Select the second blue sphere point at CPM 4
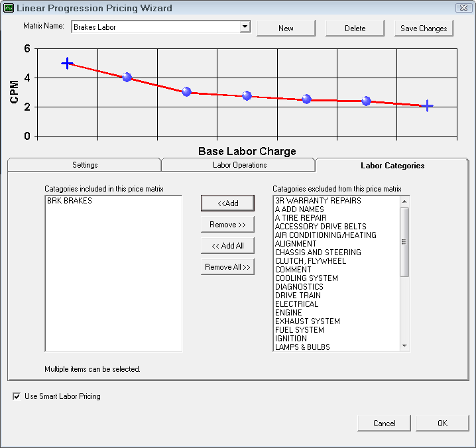The width and height of the screenshot is (476, 448). 127,78
